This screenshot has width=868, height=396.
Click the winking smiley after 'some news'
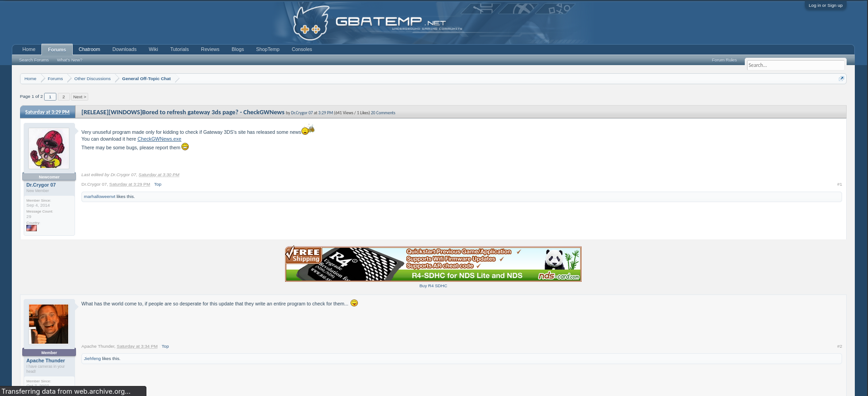click(308, 130)
